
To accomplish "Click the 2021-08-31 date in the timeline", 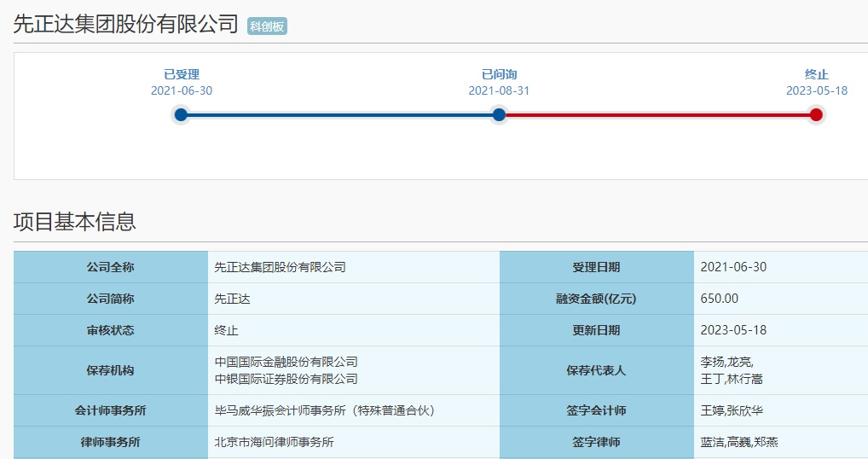I will 499,90.
